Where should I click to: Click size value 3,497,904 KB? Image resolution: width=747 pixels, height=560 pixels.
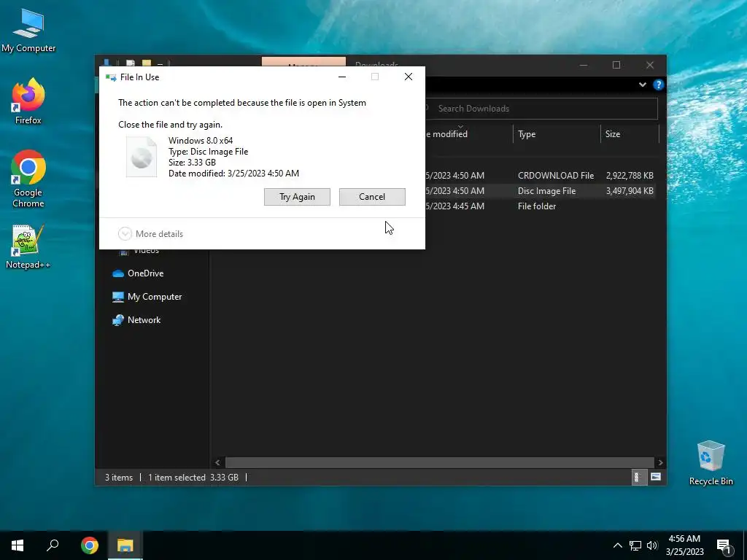tap(630, 191)
